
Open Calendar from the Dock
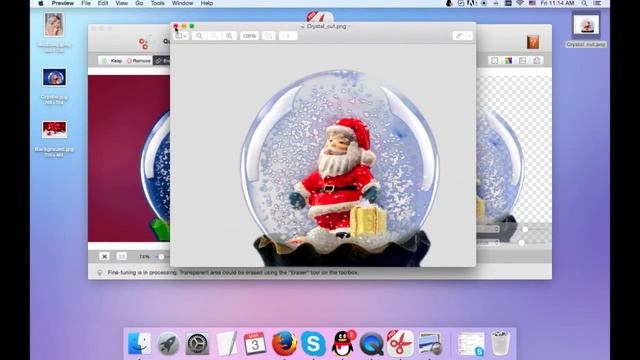pyautogui.click(x=255, y=343)
